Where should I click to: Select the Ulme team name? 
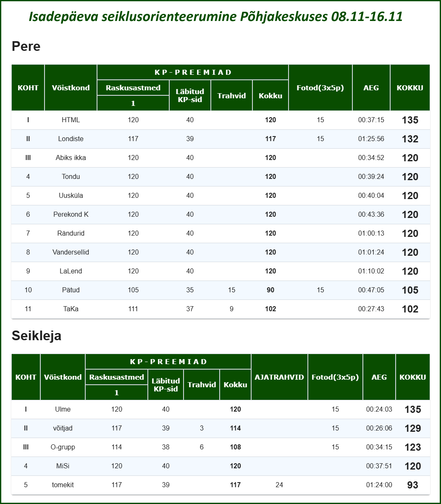pyautogui.click(x=63, y=409)
